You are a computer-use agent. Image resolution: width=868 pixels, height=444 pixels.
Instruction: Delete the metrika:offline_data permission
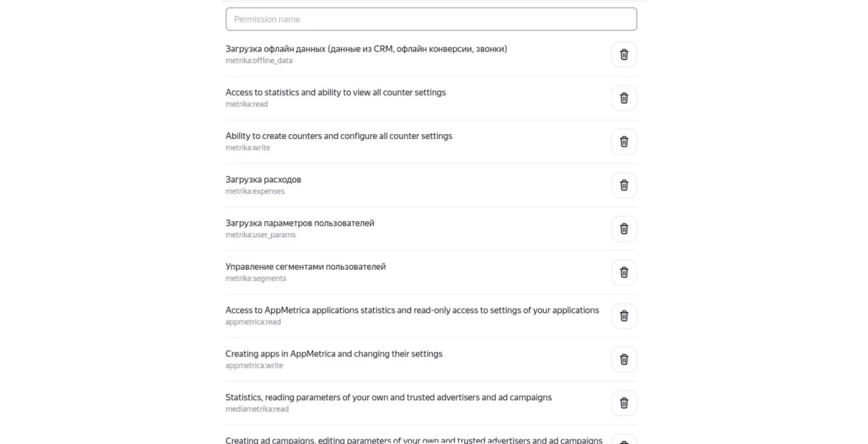point(624,55)
